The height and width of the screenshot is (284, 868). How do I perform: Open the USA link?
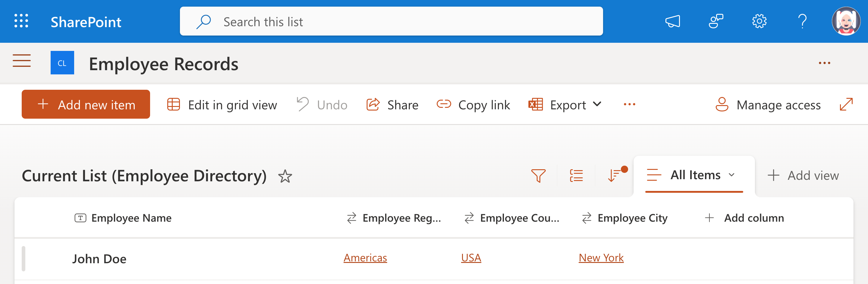[471, 258]
